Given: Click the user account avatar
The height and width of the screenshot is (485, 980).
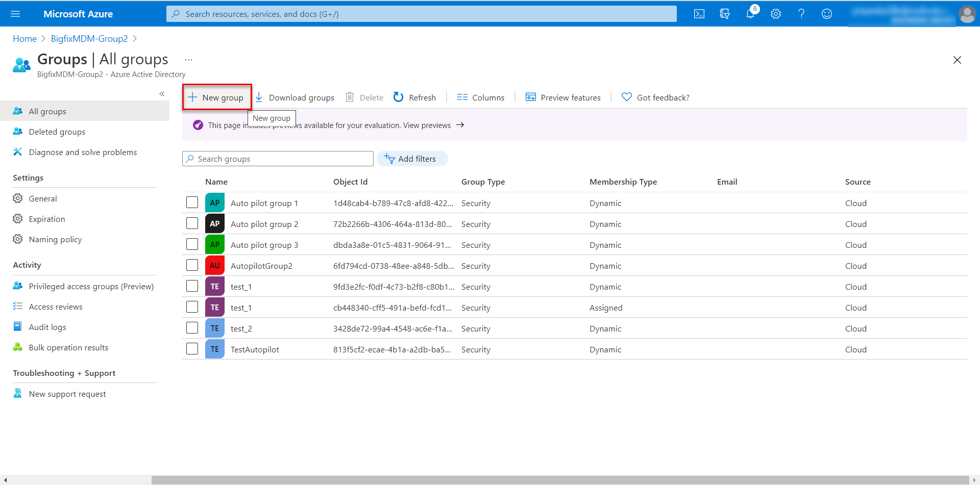Looking at the screenshot, I should (967, 14).
